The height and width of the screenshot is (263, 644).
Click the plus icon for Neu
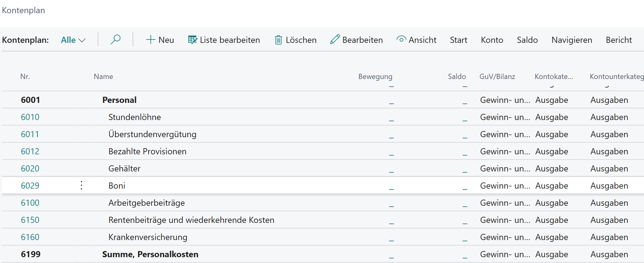coord(150,40)
